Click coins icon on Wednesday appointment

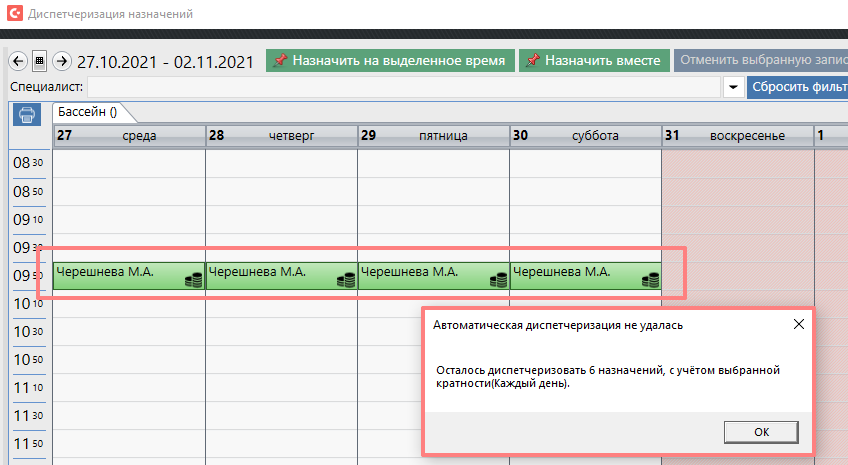pyautogui.click(x=193, y=281)
